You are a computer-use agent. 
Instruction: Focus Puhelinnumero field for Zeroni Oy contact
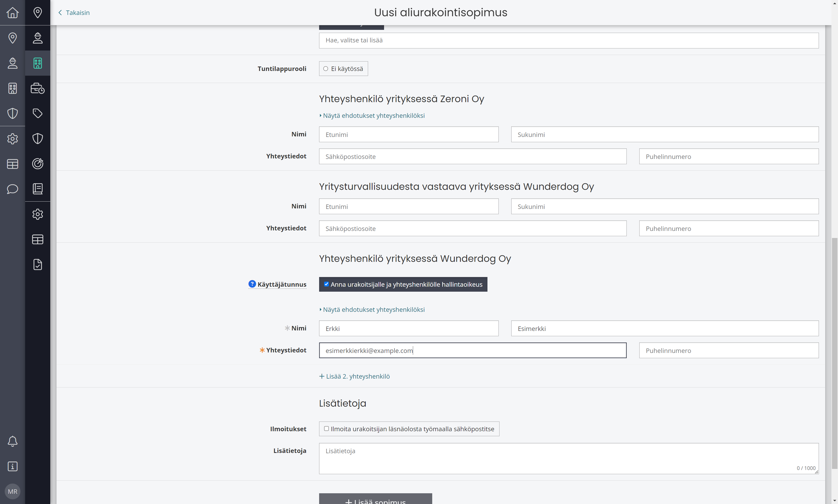[729, 156]
